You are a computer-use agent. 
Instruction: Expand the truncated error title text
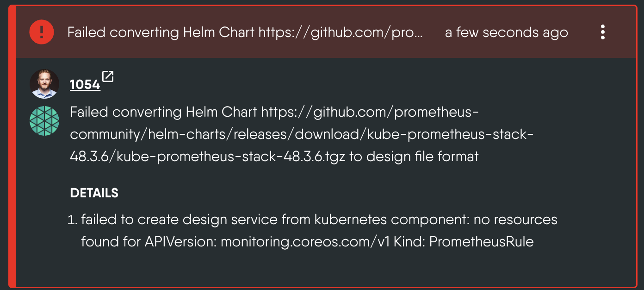click(x=245, y=32)
